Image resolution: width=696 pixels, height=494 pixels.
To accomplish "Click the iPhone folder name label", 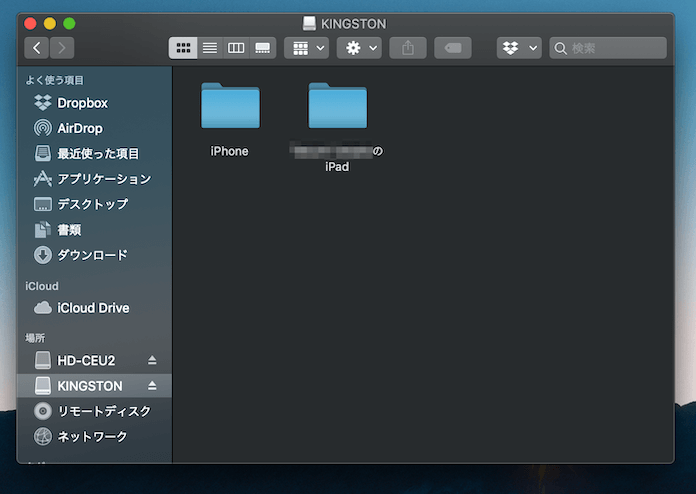I will 229,151.
